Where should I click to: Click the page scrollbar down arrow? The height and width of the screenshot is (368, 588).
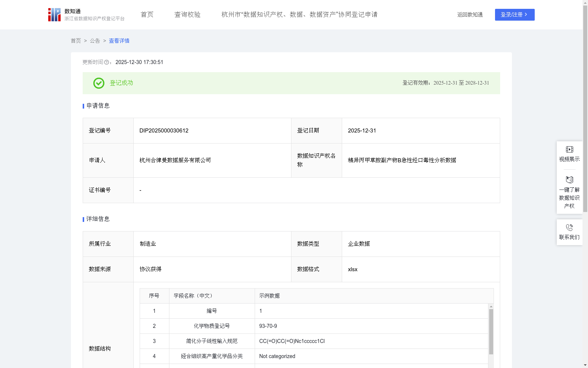(585, 365)
